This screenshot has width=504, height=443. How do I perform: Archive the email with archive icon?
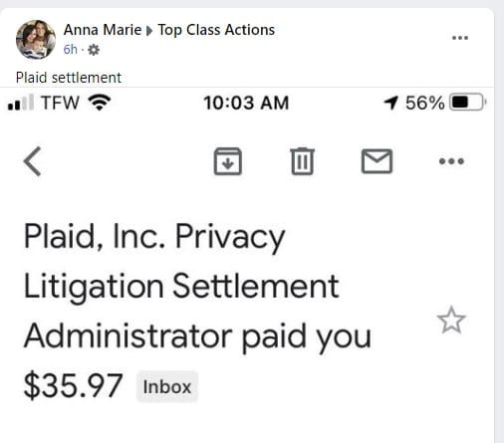[x=228, y=161]
